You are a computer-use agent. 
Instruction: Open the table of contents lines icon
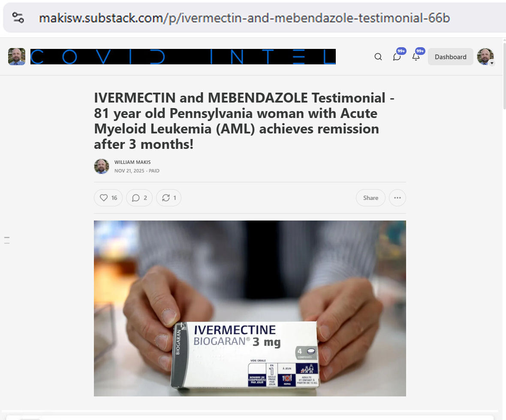coord(7,240)
